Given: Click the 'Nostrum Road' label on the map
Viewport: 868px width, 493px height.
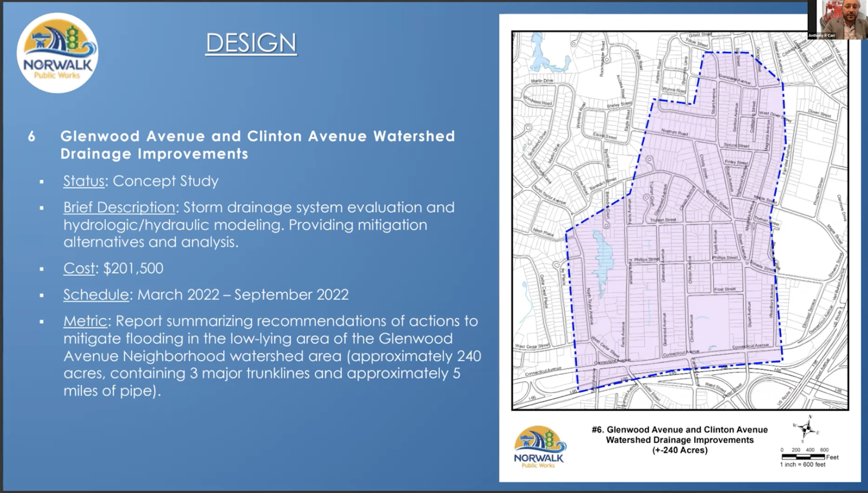Looking at the screenshot, I should point(675,132).
